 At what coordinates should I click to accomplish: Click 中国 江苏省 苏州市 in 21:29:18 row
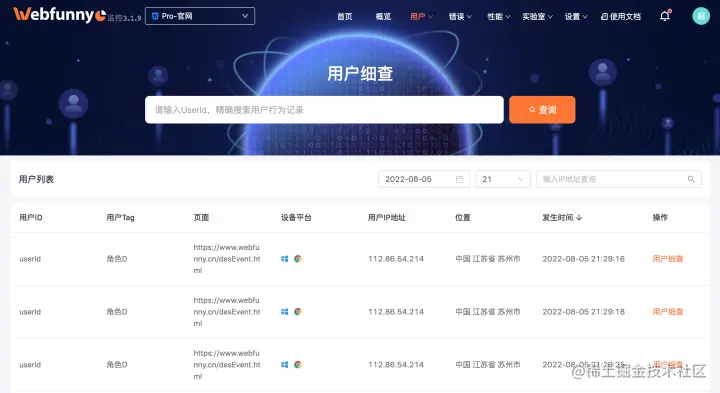click(x=488, y=312)
